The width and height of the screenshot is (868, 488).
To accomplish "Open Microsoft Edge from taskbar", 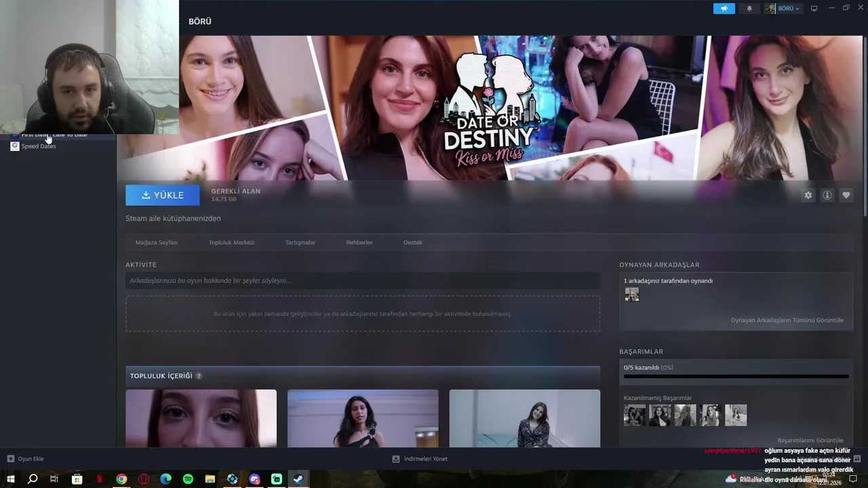I will pos(165,479).
